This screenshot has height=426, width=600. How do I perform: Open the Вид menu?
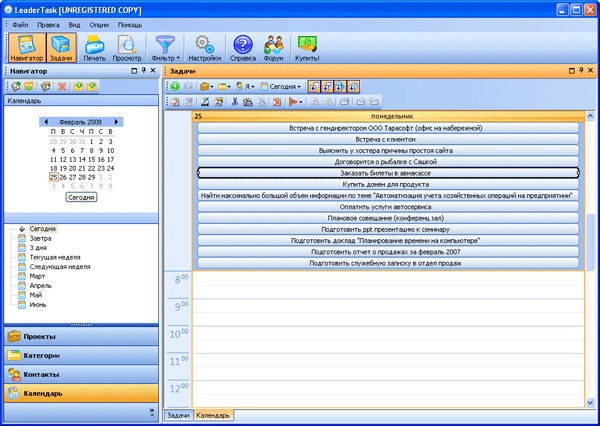click(x=74, y=25)
